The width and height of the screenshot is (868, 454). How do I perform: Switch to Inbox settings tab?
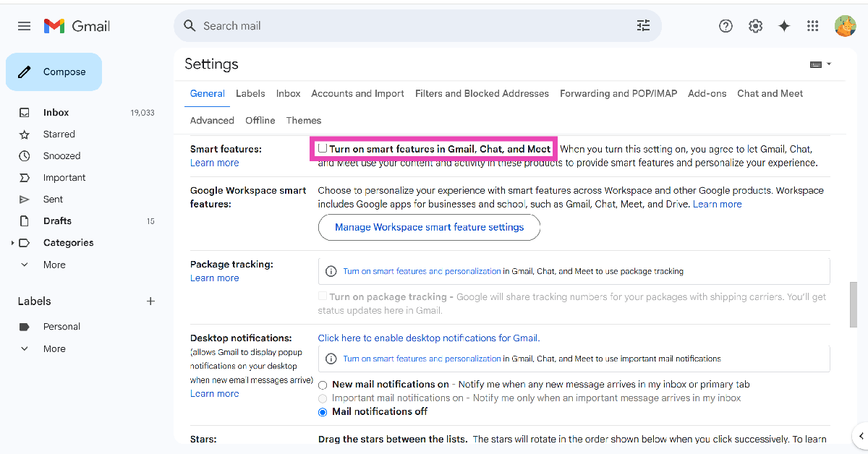289,93
